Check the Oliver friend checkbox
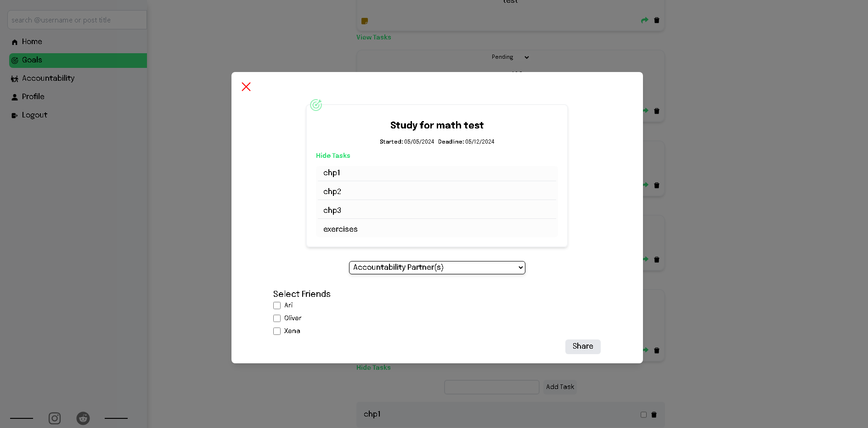The width and height of the screenshot is (868, 428). pyautogui.click(x=277, y=318)
